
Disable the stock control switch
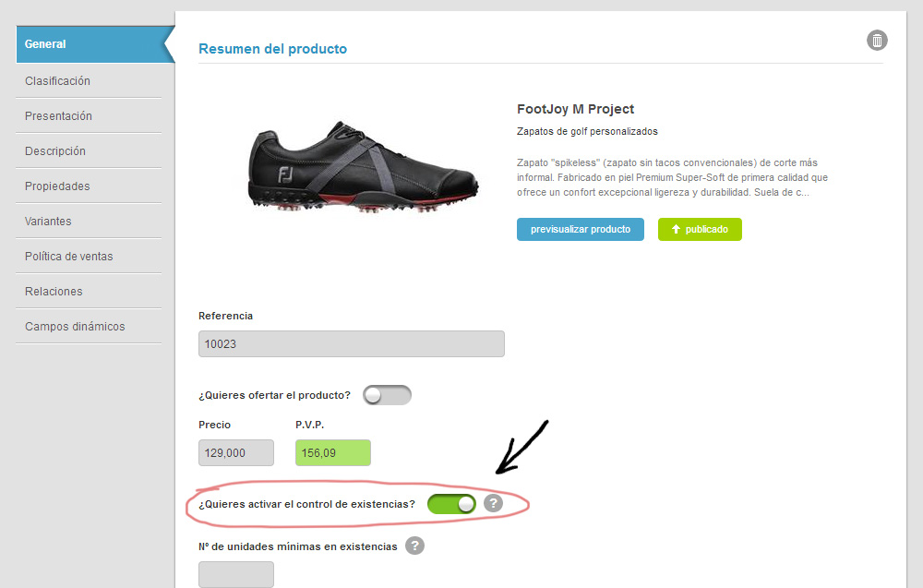coord(451,504)
